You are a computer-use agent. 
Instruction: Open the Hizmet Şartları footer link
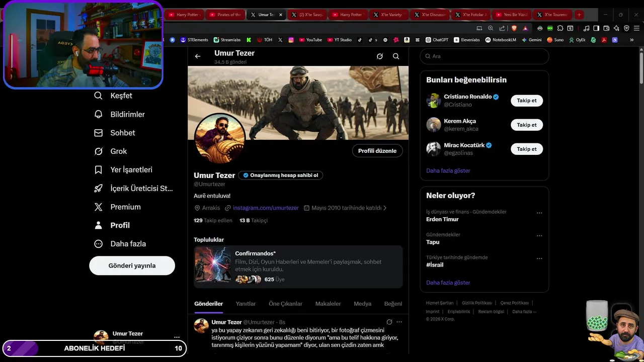pos(440,303)
